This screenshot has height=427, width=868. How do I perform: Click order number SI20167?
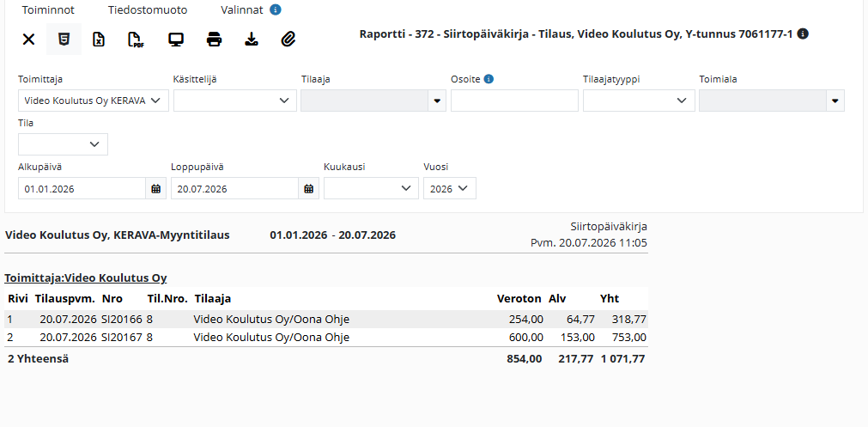(x=122, y=338)
